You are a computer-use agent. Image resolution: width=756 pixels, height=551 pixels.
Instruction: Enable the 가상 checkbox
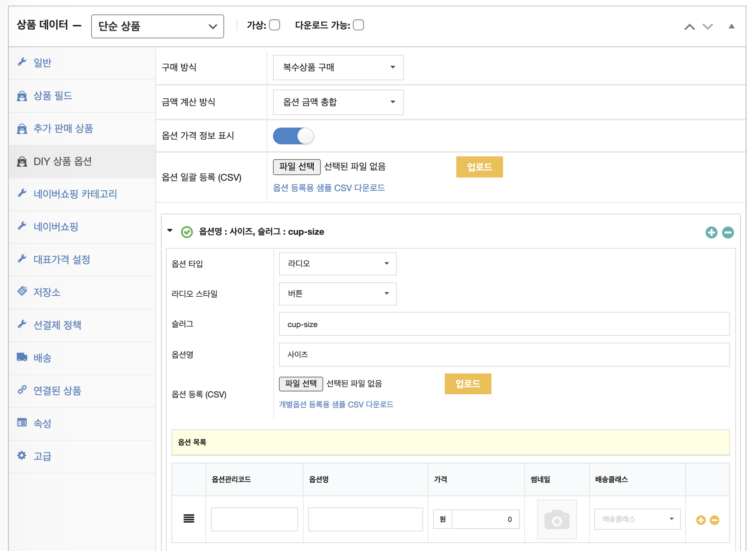click(275, 25)
